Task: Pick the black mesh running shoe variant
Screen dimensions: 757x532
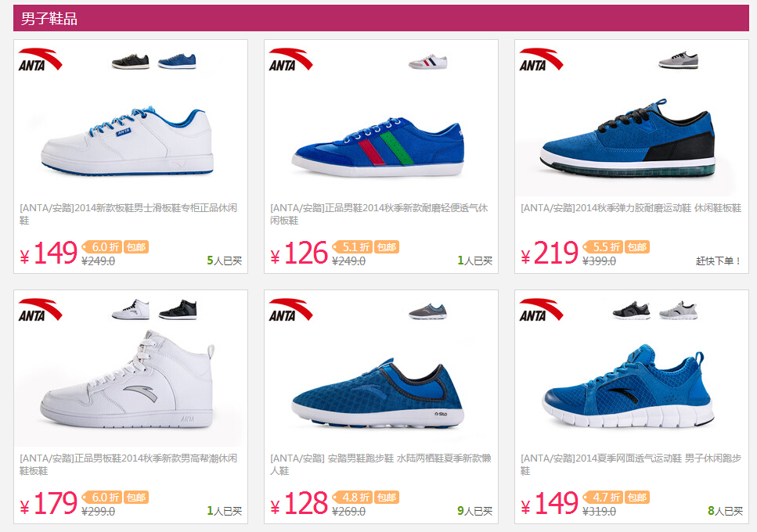Action: pos(631,311)
